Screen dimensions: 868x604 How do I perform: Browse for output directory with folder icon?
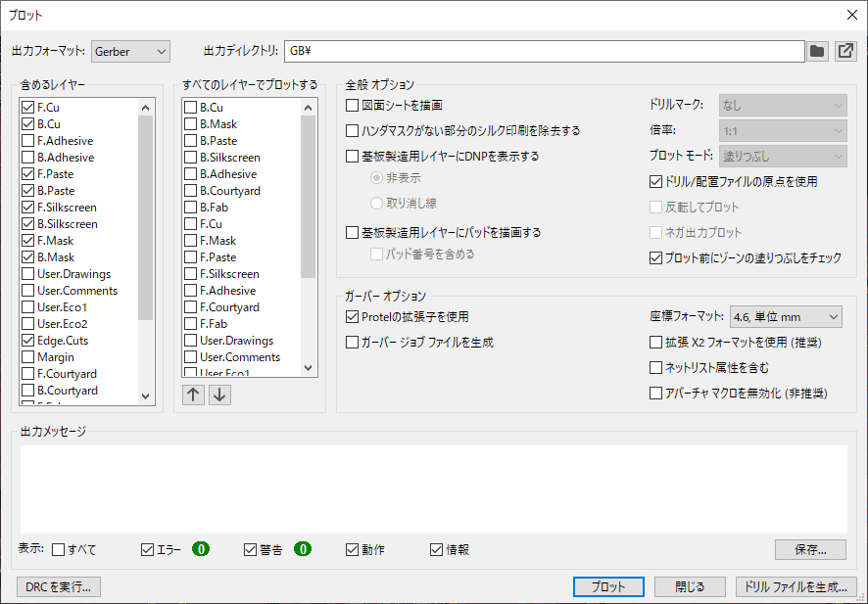coord(817,52)
